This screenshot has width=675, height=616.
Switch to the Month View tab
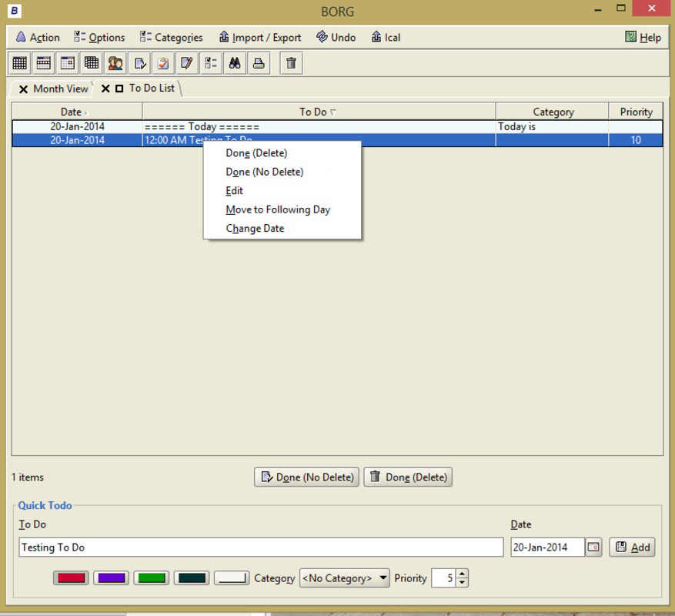[61, 89]
